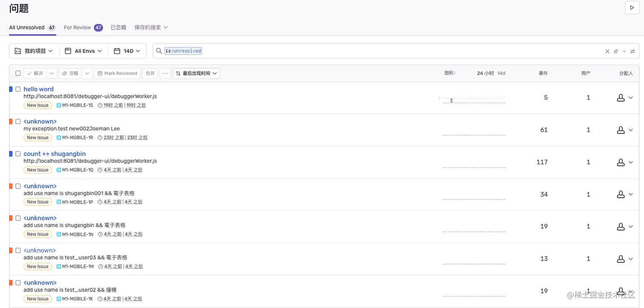Open search builder sliders icon
Image resolution: width=644 pixels, height=308 pixels.
[x=632, y=51]
